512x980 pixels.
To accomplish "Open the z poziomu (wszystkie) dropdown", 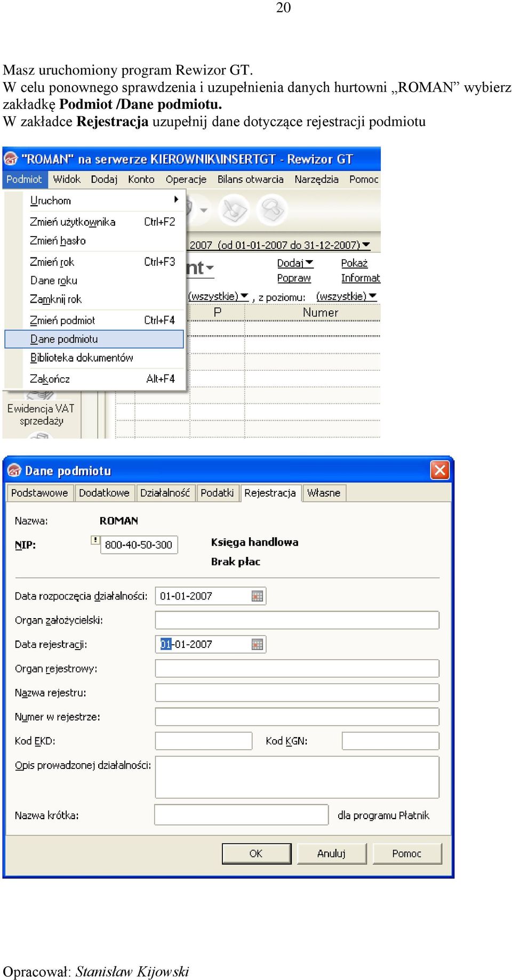I will coord(346,296).
